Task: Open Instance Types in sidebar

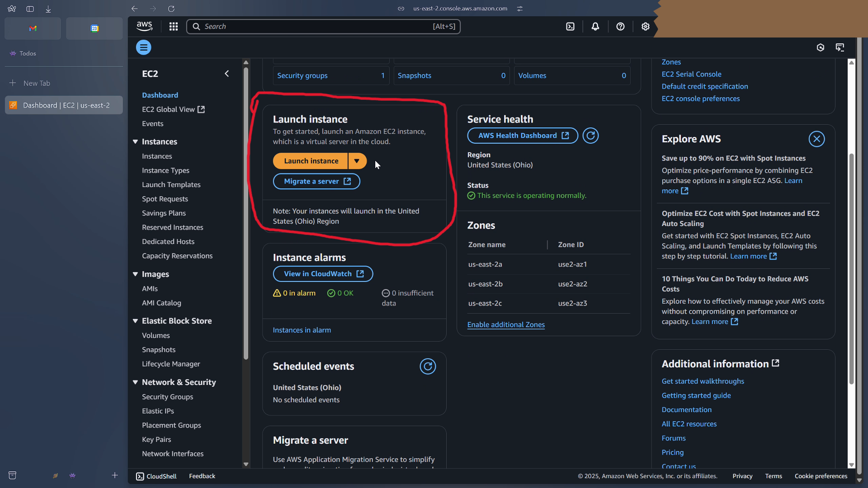Action: point(165,170)
